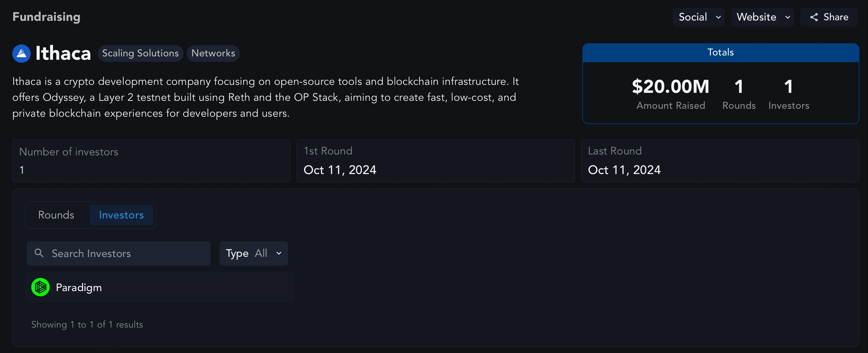Click the search magnifier icon
This screenshot has height=353, width=868.
(39, 253)
